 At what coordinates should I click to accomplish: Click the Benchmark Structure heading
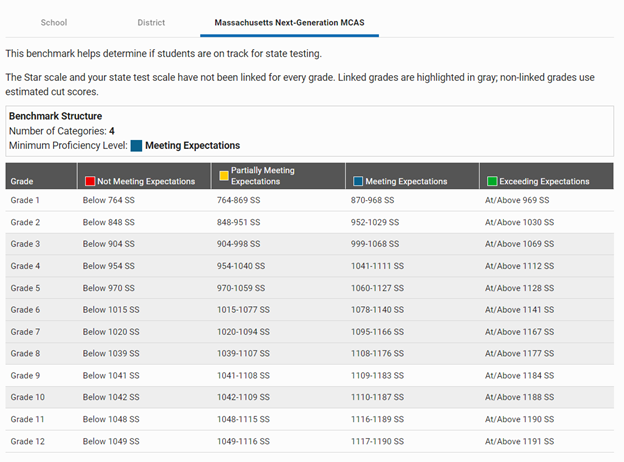coord(55,116)
